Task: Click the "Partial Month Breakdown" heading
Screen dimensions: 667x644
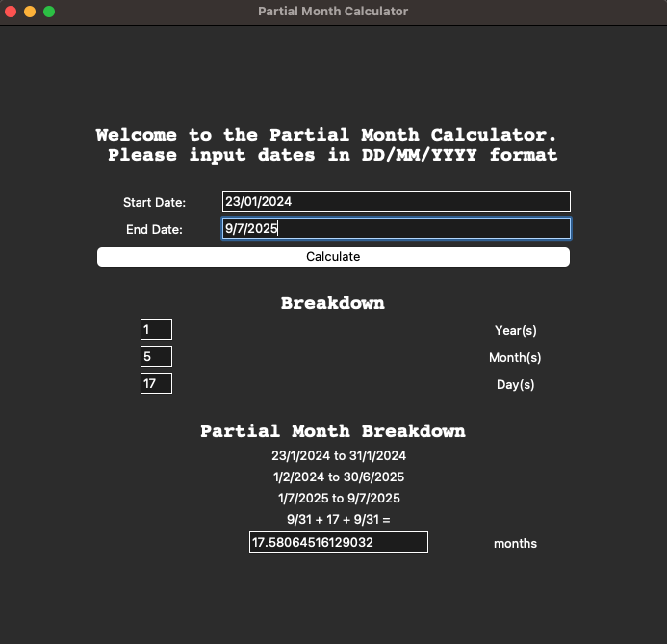Action: [x=332, y=431]
